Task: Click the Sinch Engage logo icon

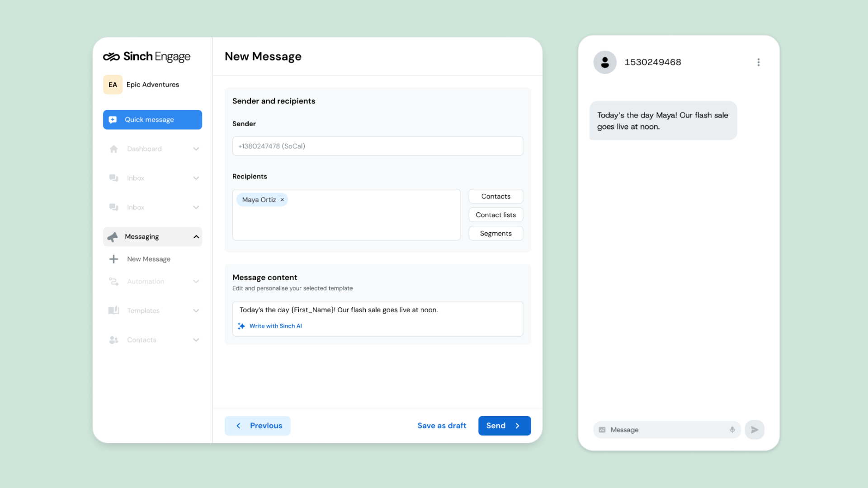Action: (x=111, y=56)
